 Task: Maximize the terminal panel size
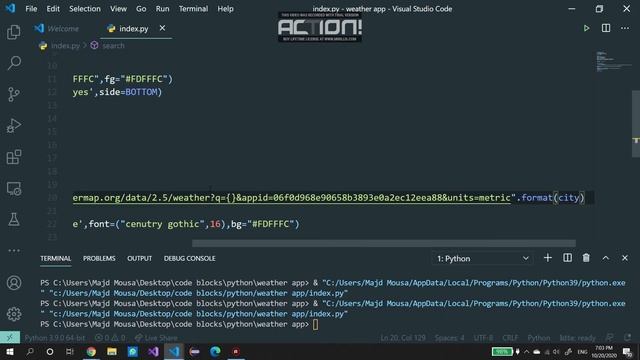tap(605, 258)
